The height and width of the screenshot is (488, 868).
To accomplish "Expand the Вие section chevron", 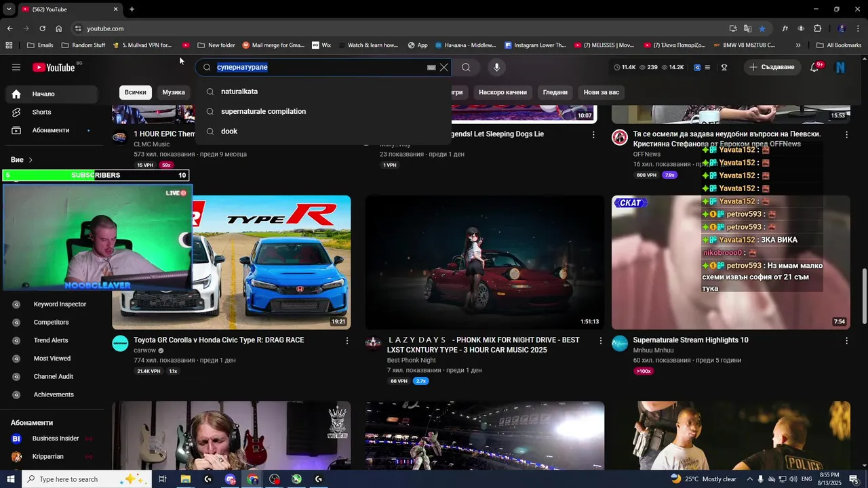I will pos(31,160).
